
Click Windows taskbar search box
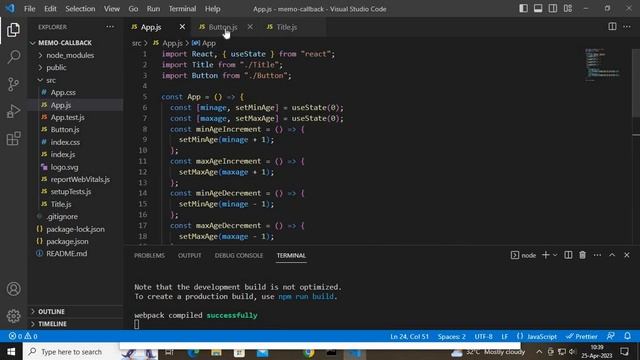tap(71, 352)
